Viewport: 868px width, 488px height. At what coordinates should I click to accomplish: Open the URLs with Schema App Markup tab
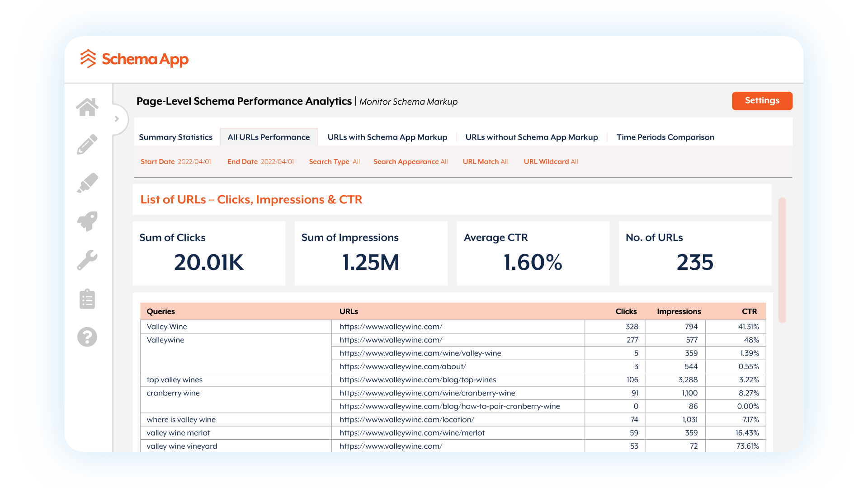(x=387, y=137)
